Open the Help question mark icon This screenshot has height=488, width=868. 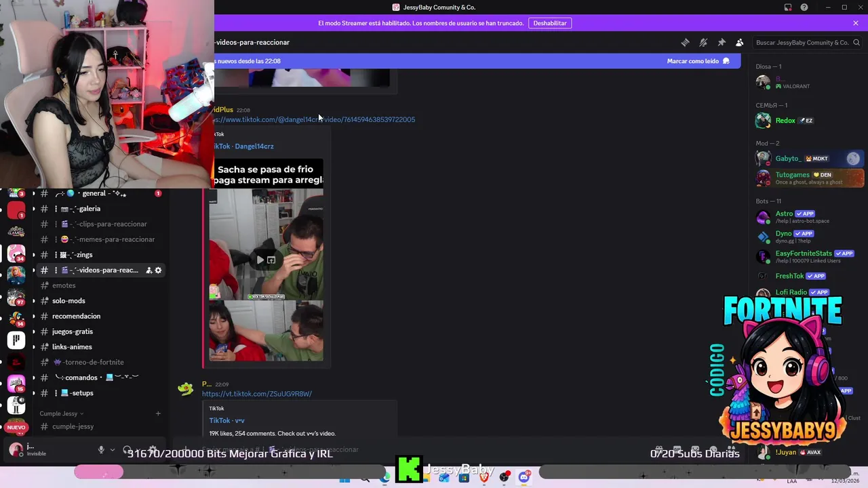(804, 7)
